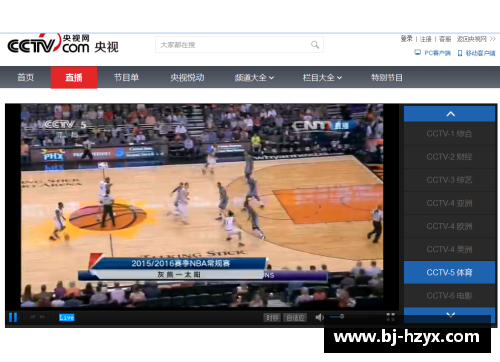
Task: Expand the 栏目大全 dropdown
Action: (322, 78)
